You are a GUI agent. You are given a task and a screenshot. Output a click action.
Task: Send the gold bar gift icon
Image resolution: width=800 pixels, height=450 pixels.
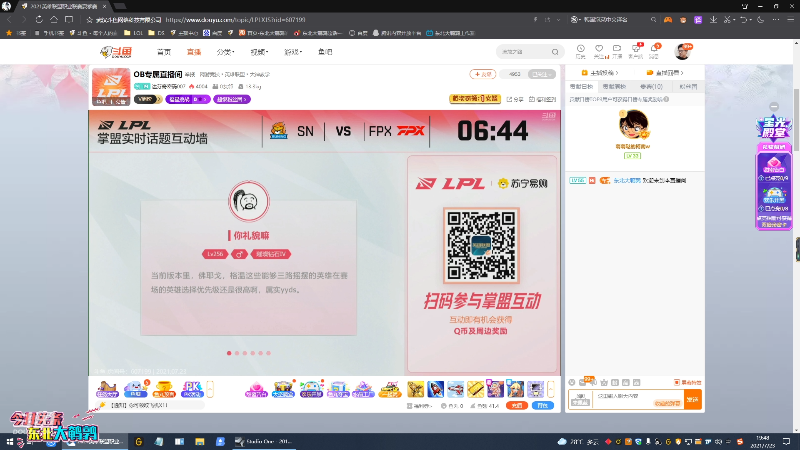(475, 389)
